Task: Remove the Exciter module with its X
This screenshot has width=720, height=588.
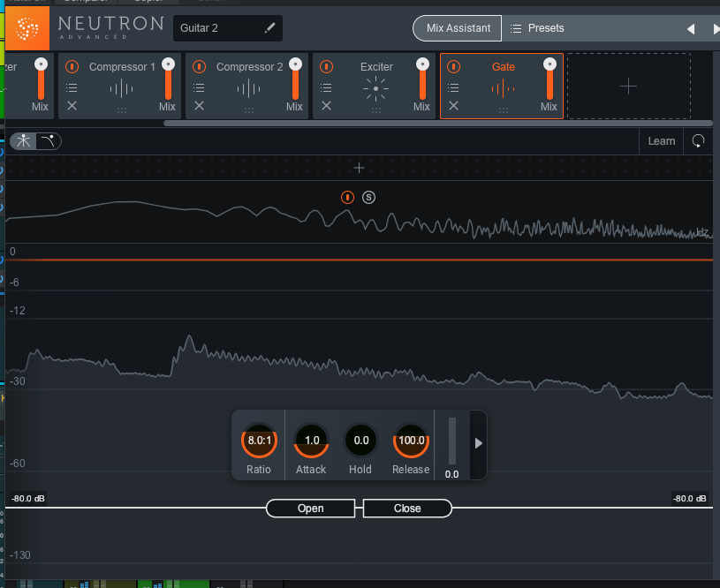Action: pyautogui.click(x=327, y=106)
